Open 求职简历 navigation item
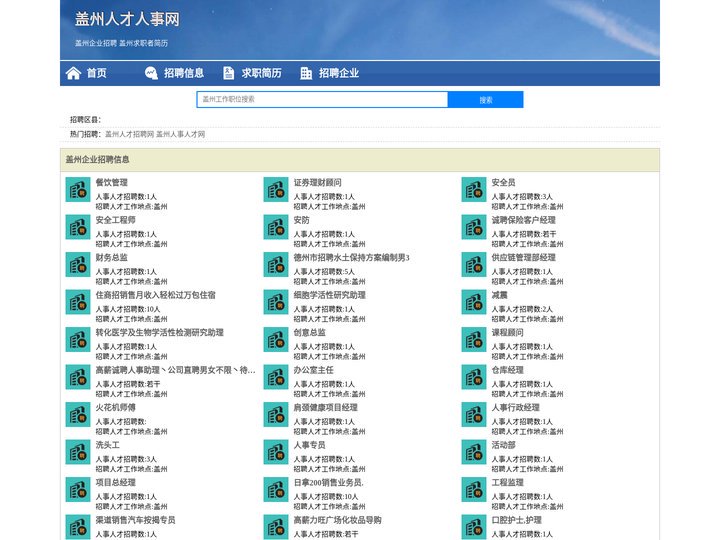 tap(262, 73)
